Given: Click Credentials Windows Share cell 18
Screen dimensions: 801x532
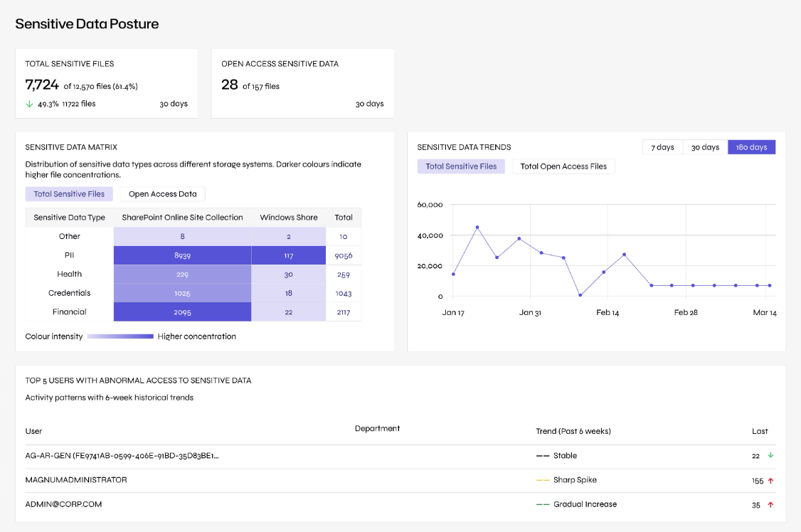Looking at the screenshot, I should pyautogui.click(x=289, y=293).
